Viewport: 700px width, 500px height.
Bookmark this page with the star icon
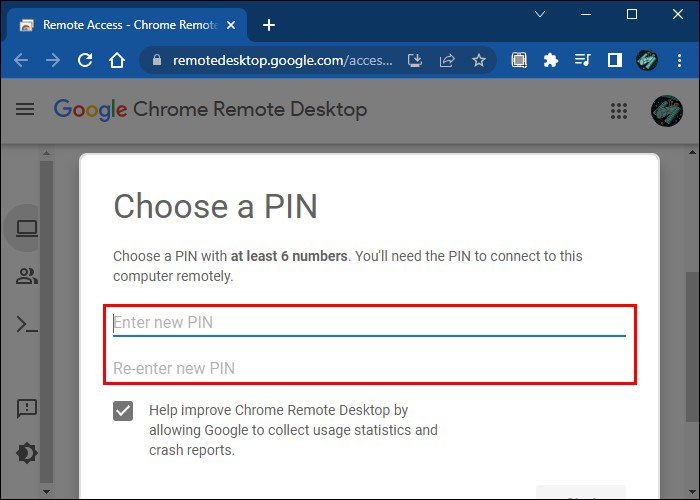point(479,60)
